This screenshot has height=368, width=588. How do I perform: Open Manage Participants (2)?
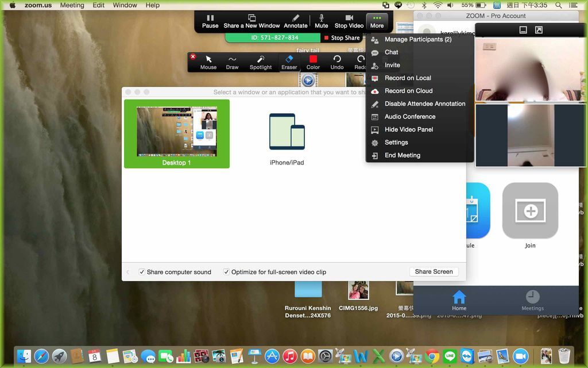click(x=419, y=40)
